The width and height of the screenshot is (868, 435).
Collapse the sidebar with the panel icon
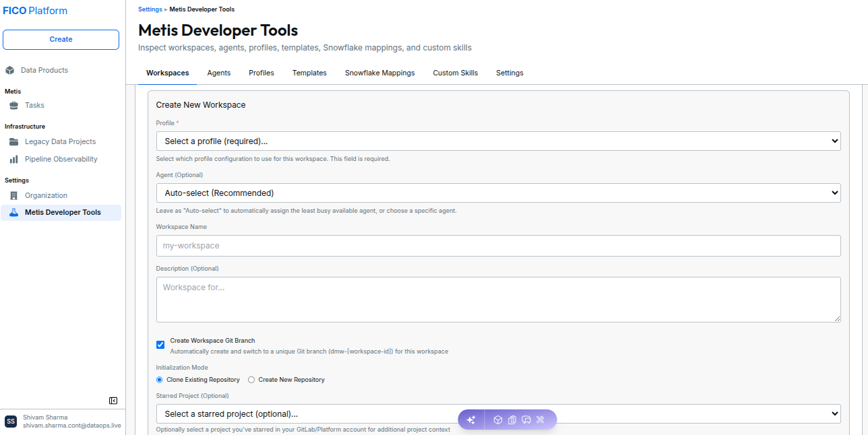click(x=113, y=401)
